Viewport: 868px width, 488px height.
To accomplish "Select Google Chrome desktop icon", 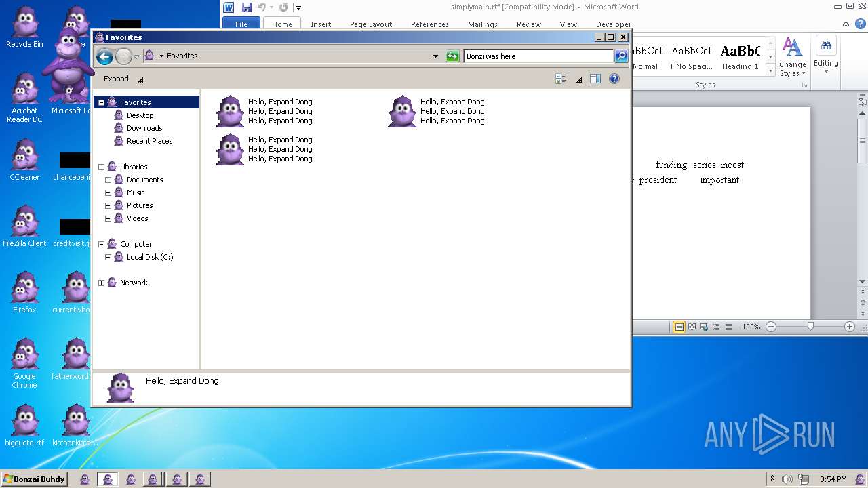I will (24, 364).
